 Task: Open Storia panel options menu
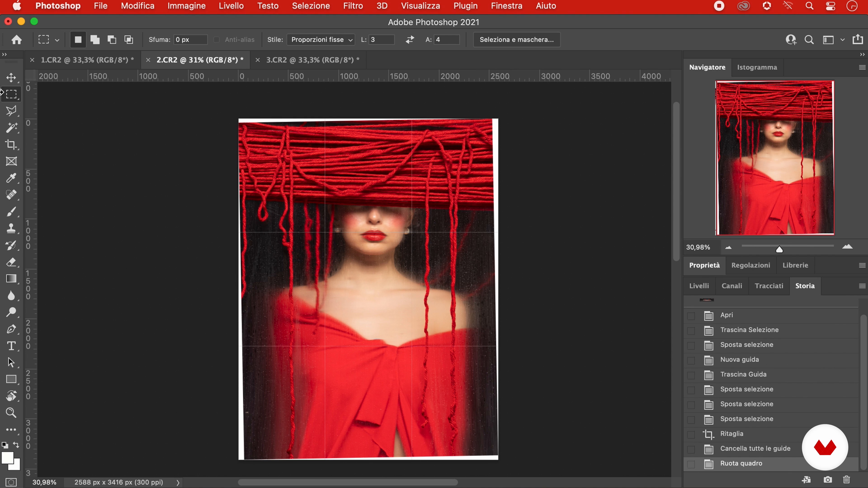click(x=862, y=286)
